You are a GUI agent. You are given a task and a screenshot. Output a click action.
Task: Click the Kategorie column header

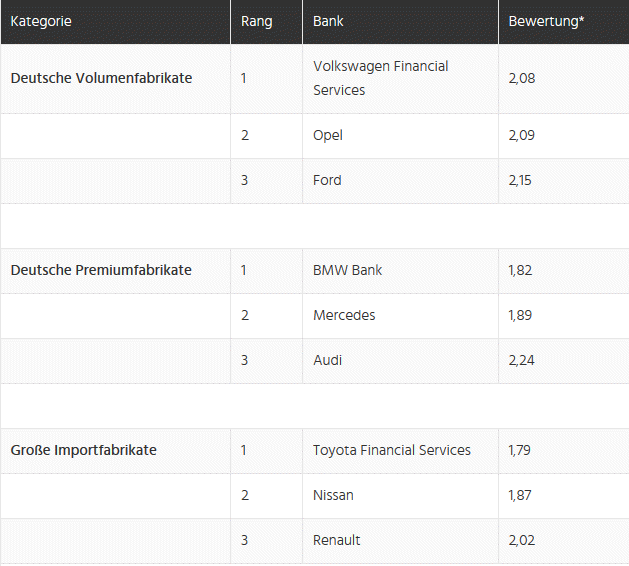(116, 22)
